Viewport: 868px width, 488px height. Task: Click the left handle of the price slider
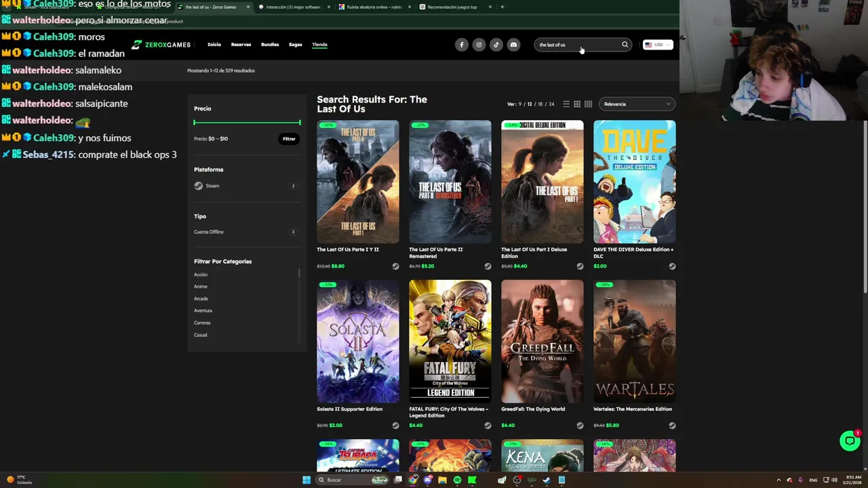(x=195, y=123)
